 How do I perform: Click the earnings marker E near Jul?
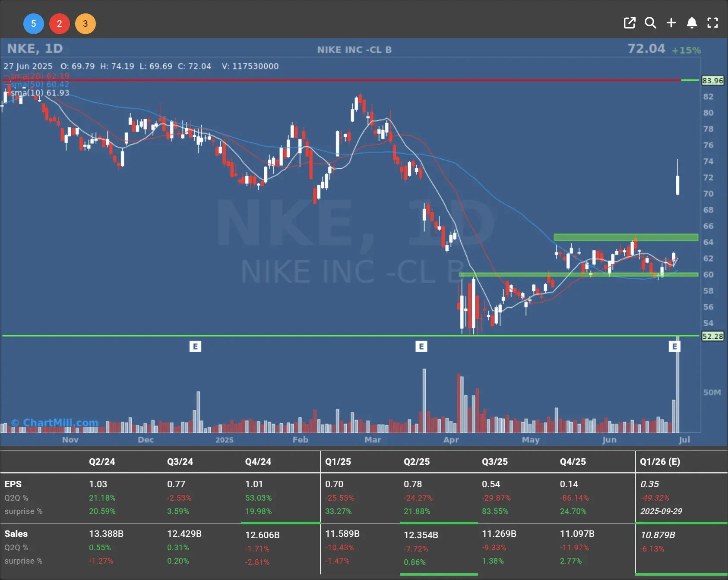tap(674, 346)
